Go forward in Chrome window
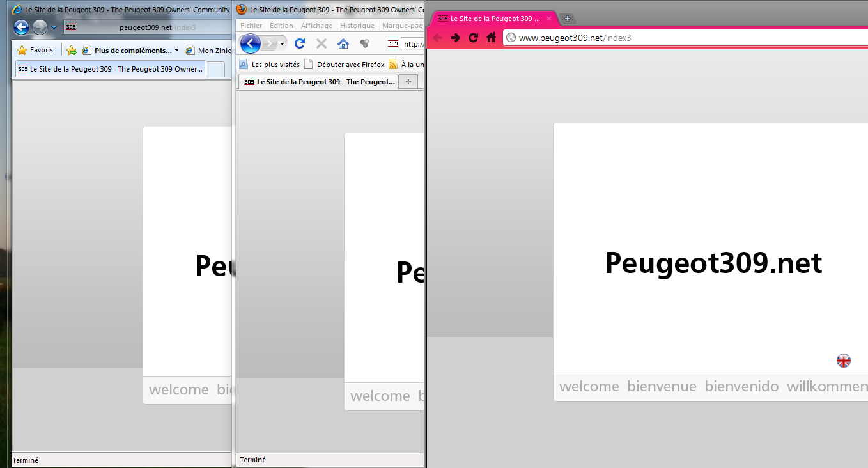Screen dimensions: 868x468 click(x=456, y=38)
